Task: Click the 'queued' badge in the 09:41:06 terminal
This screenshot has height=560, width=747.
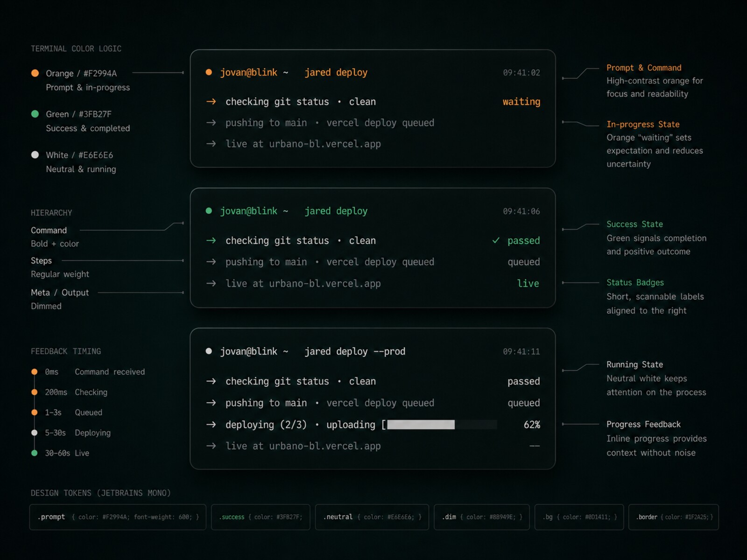Action: 524,262
